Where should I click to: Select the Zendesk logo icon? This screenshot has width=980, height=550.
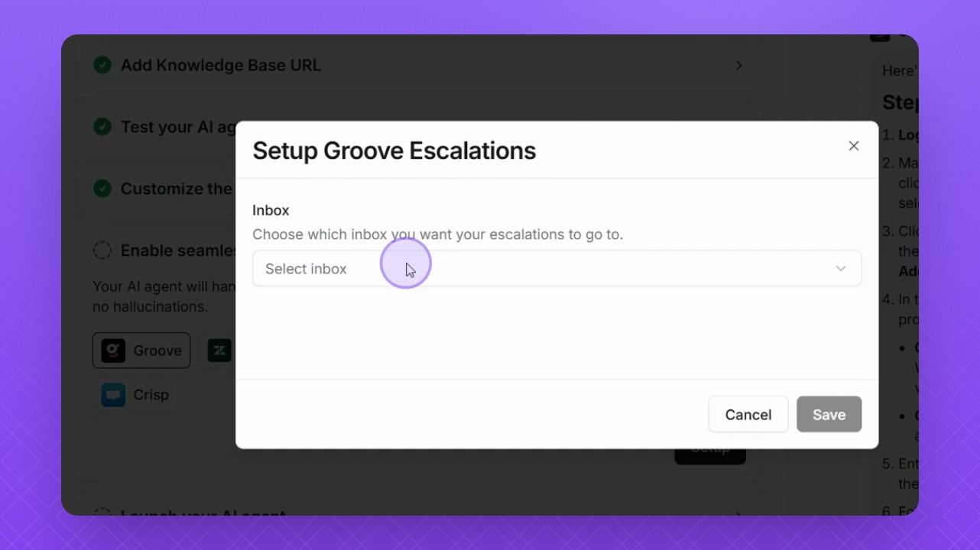click(x=219, y=351)
